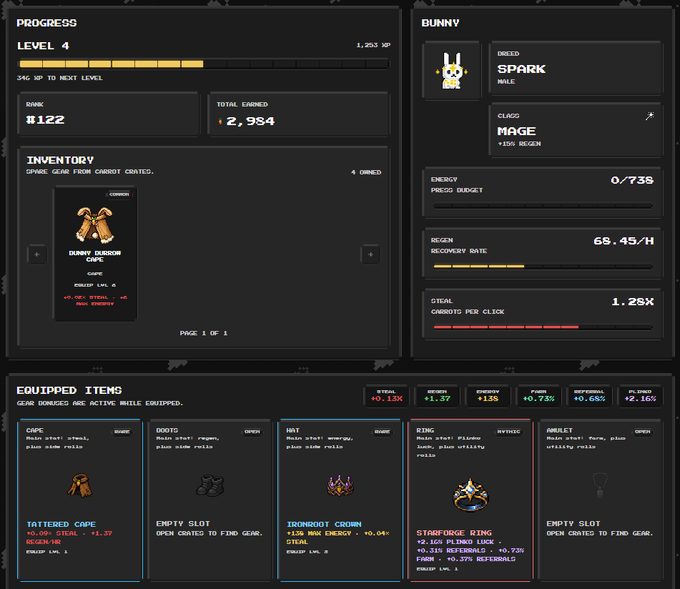Image resolution: width=680 pixels, height=589 pixels.
Task: Click the '0/738' energy value
Action: 632,180
